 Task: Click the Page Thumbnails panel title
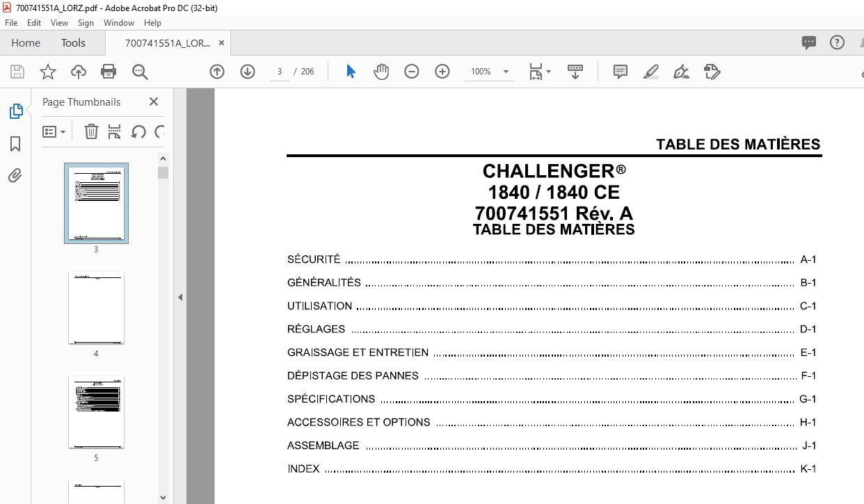pyautogui.click(x=81, y=102)
